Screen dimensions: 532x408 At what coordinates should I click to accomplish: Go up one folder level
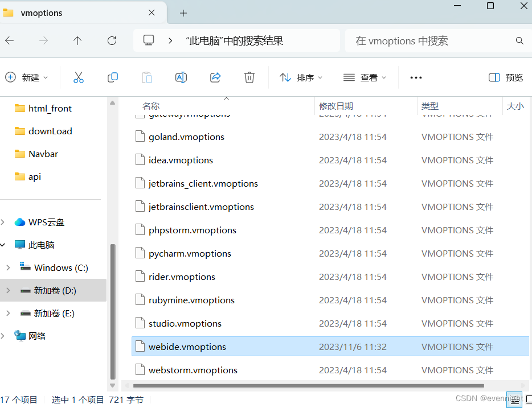(77, 40)
